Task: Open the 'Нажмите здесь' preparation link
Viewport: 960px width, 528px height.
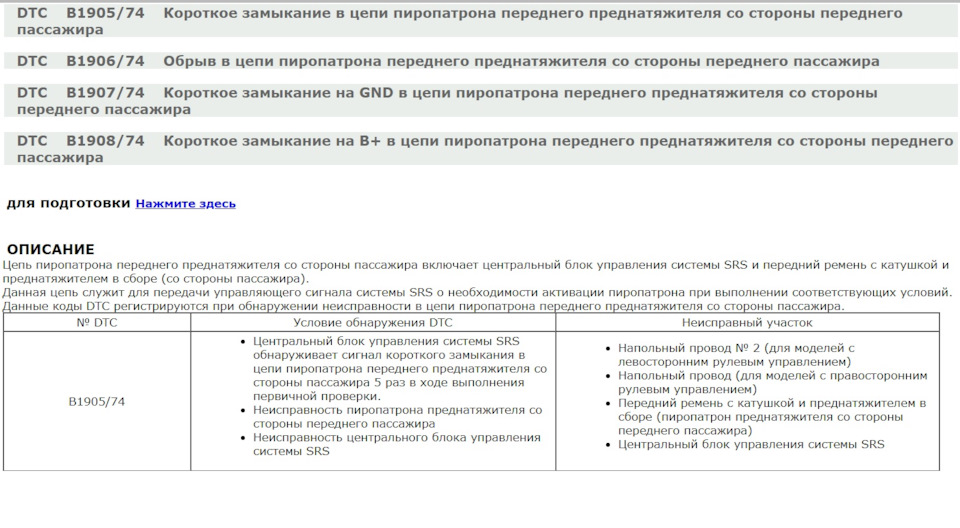Action: (x=186, y=203)
